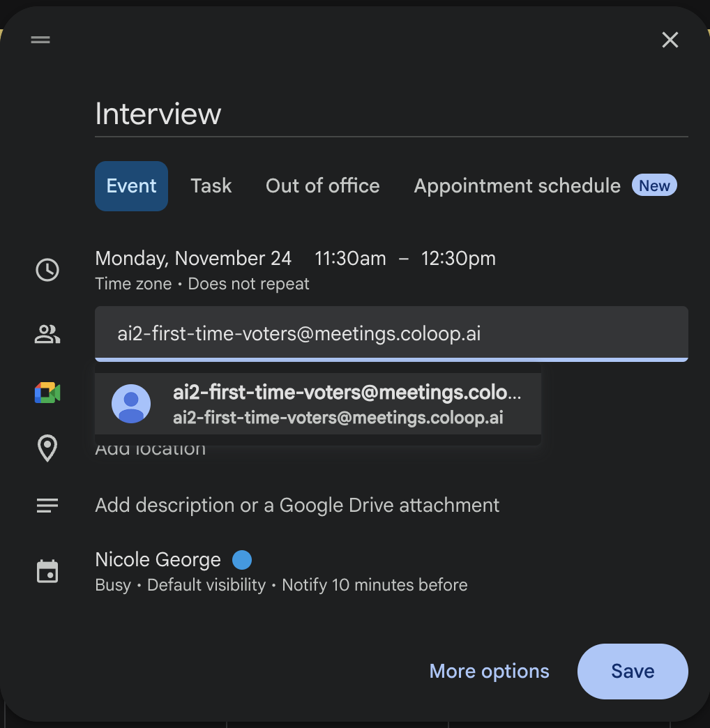Viewport: 710px width, 728px height.
Task: Click the avatar in the guest suggestion
Action: click(x=130, y=404)
